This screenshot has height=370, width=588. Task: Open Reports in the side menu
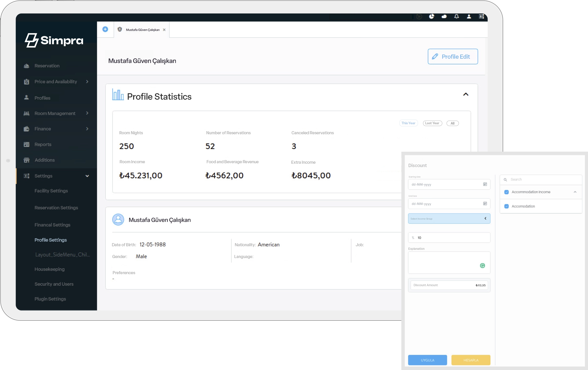tap(43, 145)
